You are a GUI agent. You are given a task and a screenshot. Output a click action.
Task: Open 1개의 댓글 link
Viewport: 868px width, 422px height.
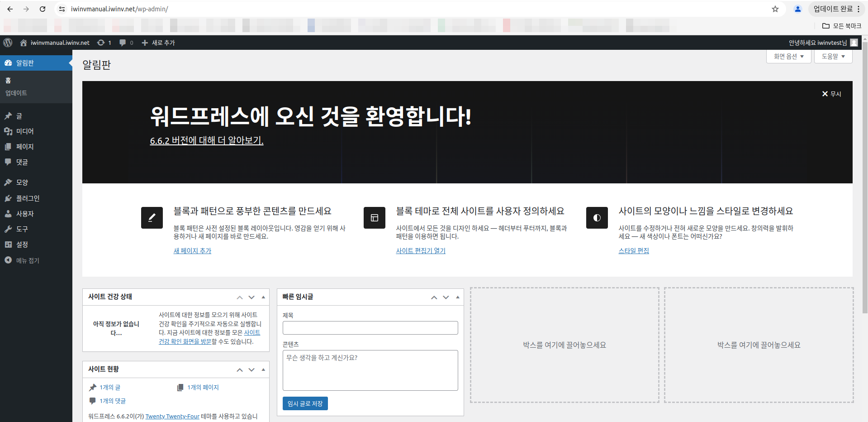tap(113, 401)
